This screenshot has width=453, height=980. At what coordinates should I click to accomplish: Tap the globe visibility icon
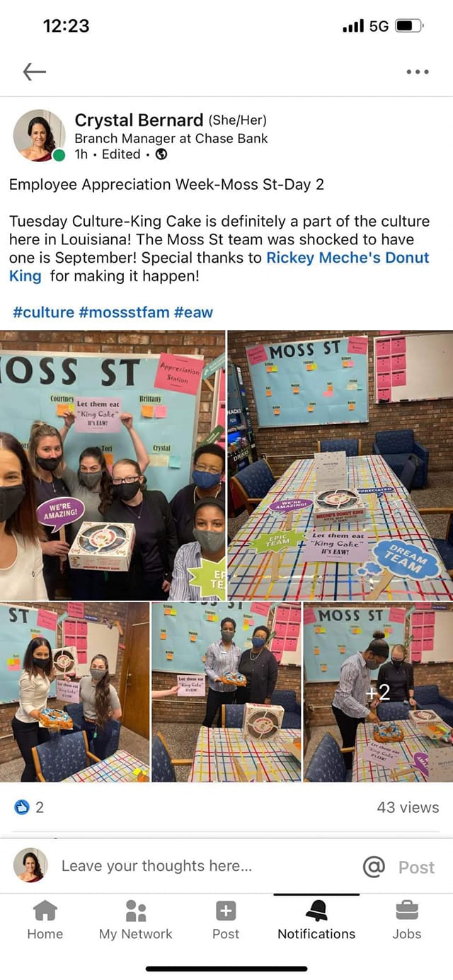161,154
